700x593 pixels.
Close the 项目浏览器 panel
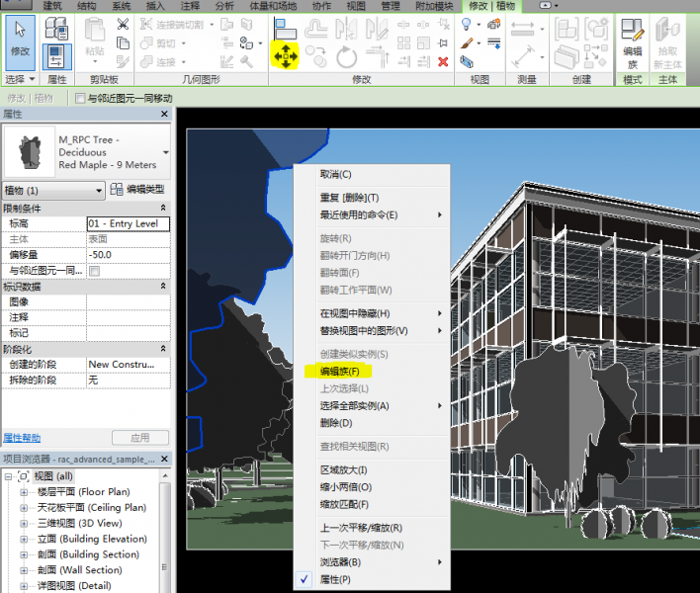(x=164, y=459)
